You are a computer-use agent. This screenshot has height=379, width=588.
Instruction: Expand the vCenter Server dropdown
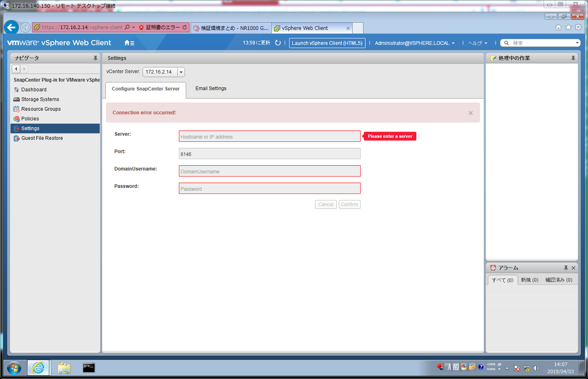[x=181, y=72]
